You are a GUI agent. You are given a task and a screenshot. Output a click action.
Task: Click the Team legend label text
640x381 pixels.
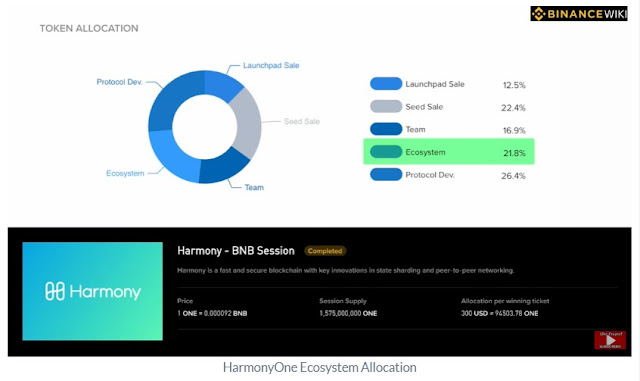click(x=416, y=129)
